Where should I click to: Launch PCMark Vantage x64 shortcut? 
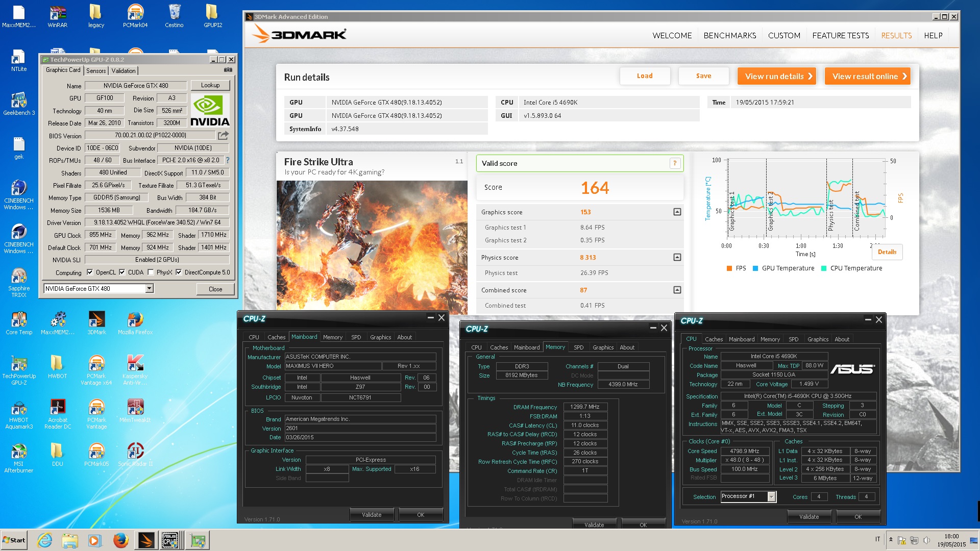(96, 370)
